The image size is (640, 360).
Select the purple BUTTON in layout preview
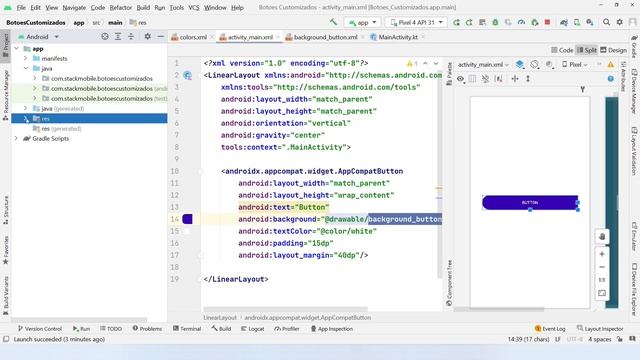pyautogui.click(x=530, y=202)
